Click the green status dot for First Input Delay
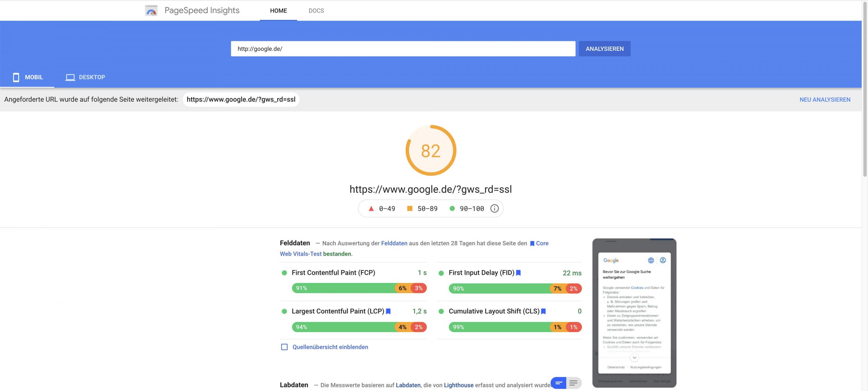 441,273
